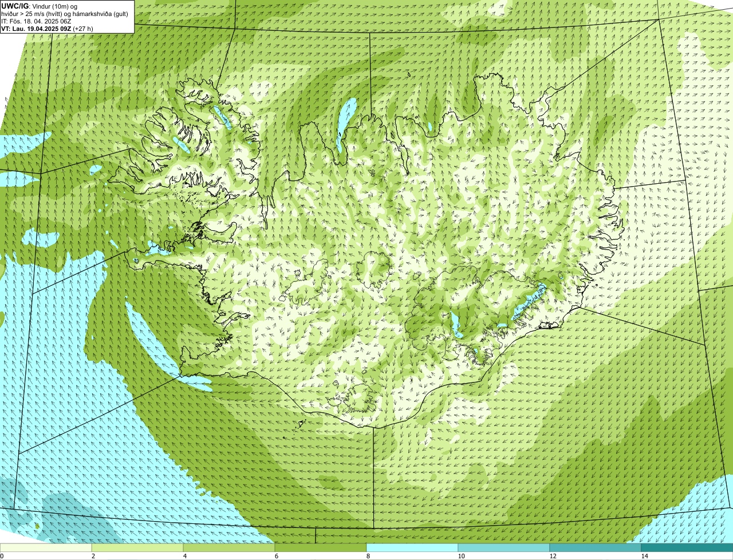The width and height of the screenshot is (733, 560).
Task: Click the light cyan 8–10 m/s colorbar segment
Action: point(412,548)
